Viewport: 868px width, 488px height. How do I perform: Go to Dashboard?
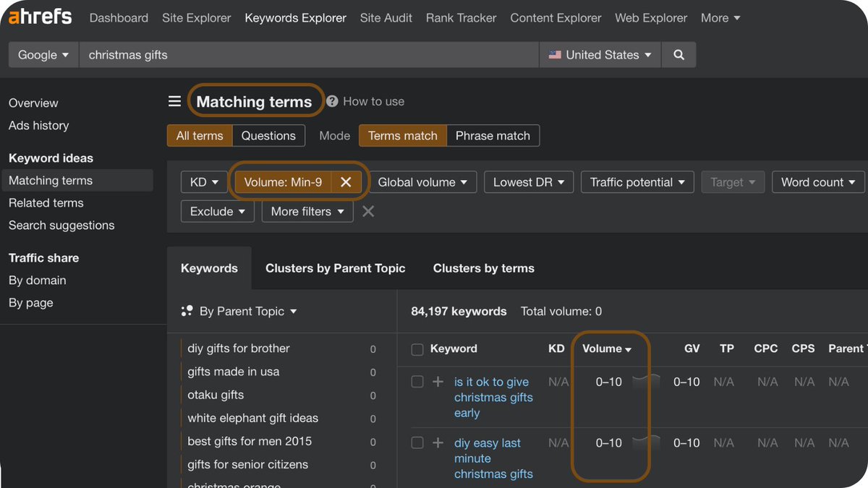point(119,18)
